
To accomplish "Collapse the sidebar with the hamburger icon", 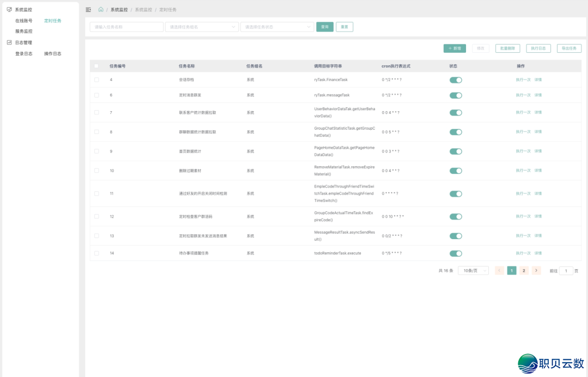I will point(88,9).
